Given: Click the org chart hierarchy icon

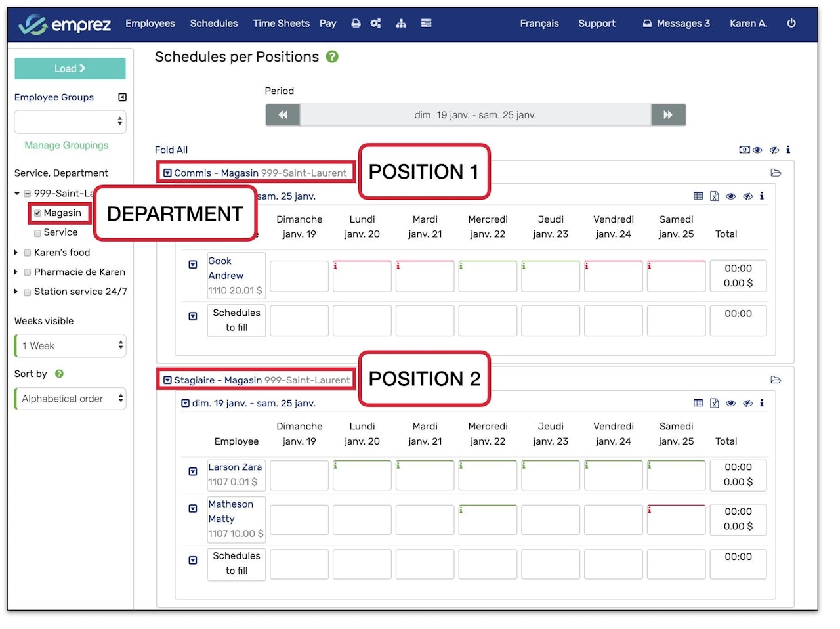Looking at the screenshot, I should [x=401, y=23].
